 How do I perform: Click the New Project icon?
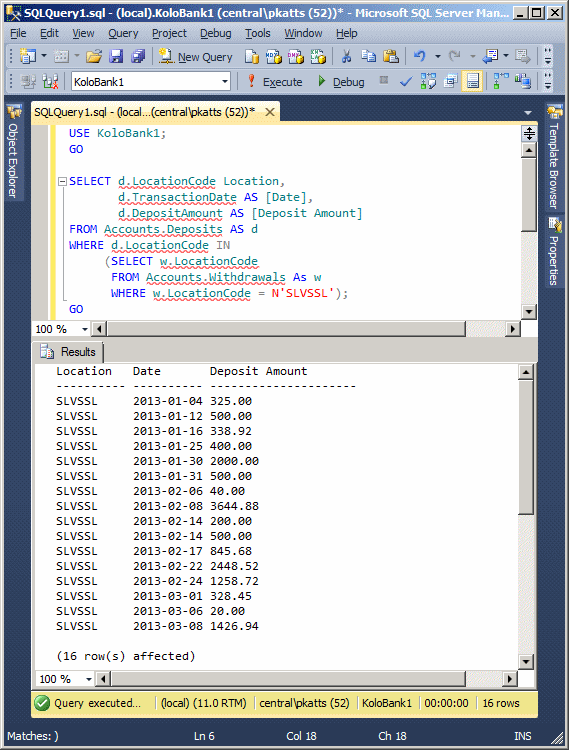pos(28,56)
